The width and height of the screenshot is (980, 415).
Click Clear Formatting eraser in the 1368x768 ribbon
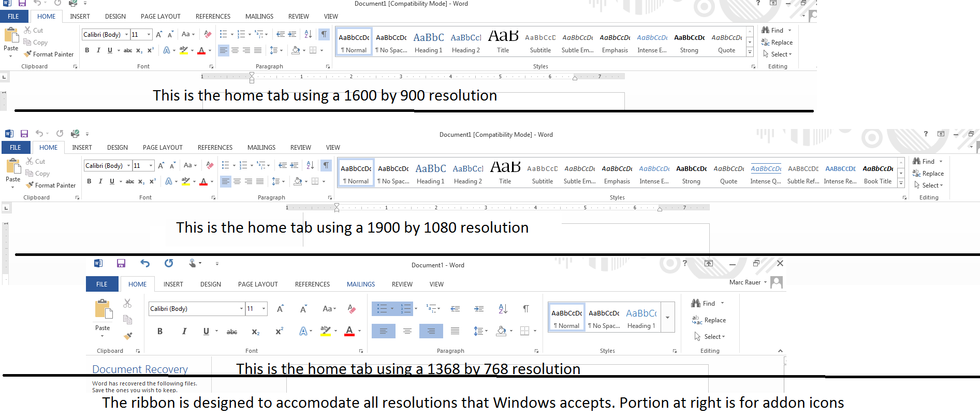coord(352,309)
